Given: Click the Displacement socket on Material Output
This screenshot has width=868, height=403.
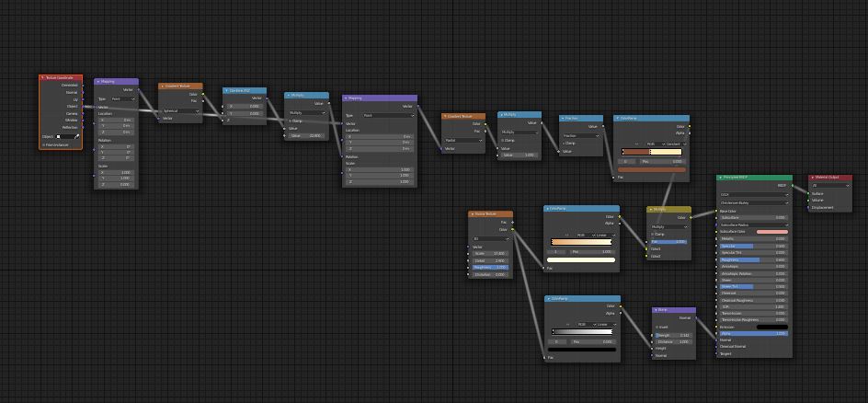Looking at the screenshot, I should [x=808, y=208].
